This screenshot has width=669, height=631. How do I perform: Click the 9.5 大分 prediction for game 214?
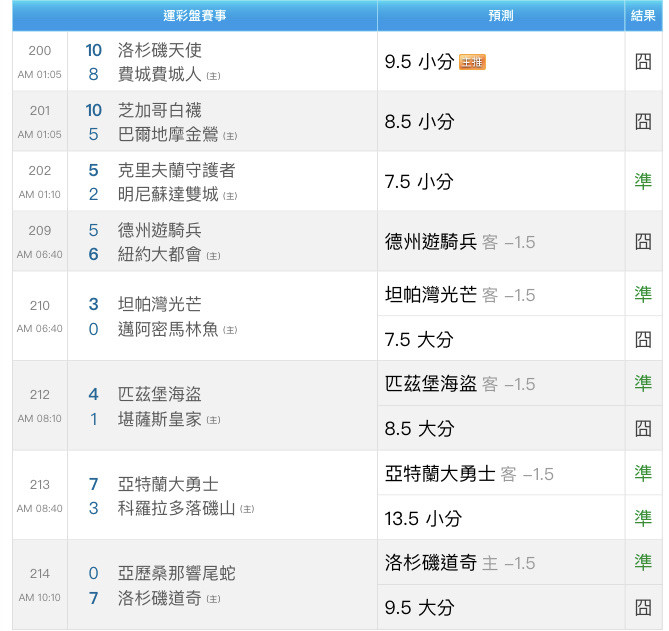point(419,608)
